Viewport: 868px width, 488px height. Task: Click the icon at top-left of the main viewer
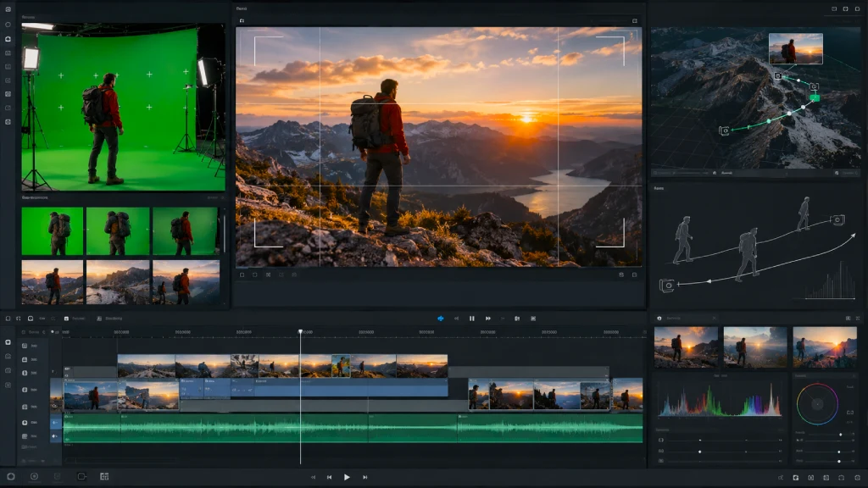point(242,20)
